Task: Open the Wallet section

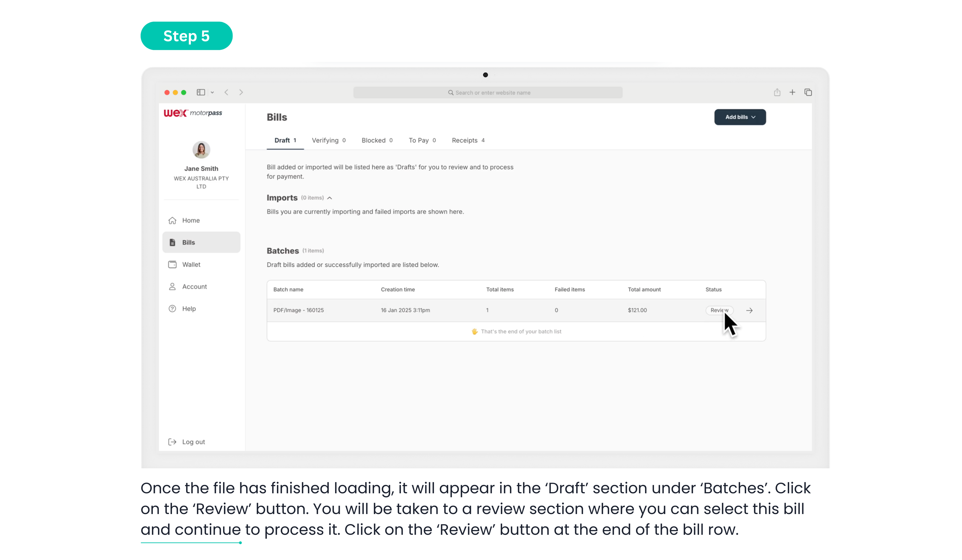Action: tap(190, 265)
